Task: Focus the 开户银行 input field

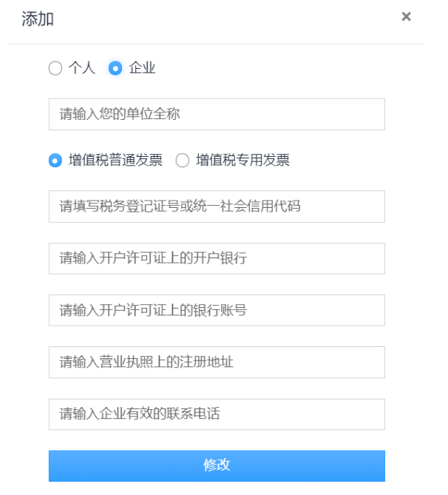Action: [x=217, y=258]
